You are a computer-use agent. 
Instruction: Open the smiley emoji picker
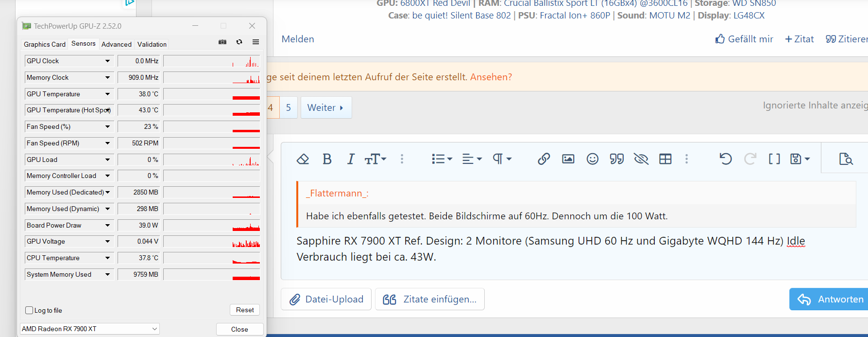[x=592, y=159]
